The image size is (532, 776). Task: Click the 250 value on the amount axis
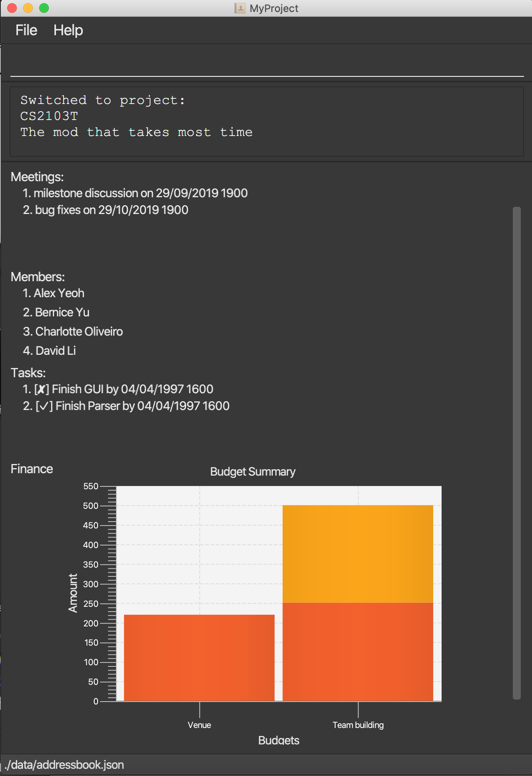[91, 604]
